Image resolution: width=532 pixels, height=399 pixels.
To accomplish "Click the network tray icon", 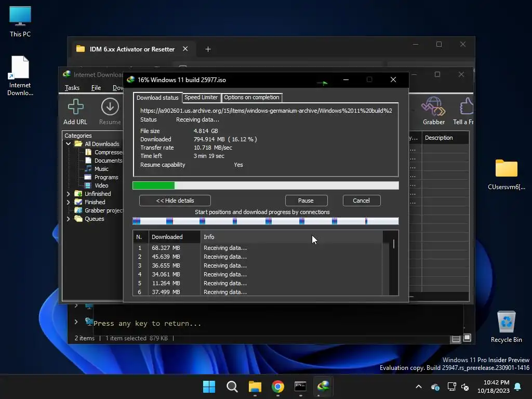I will 451,387.
